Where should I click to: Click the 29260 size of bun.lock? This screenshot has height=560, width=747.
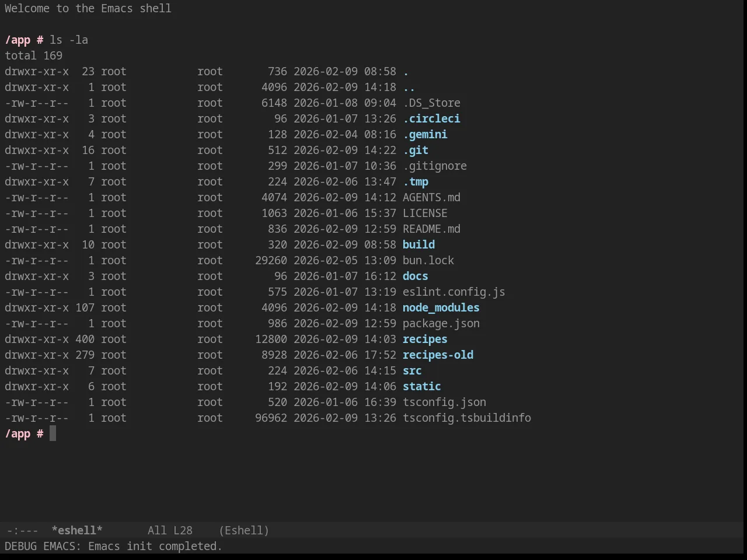(x=271, y=260)
